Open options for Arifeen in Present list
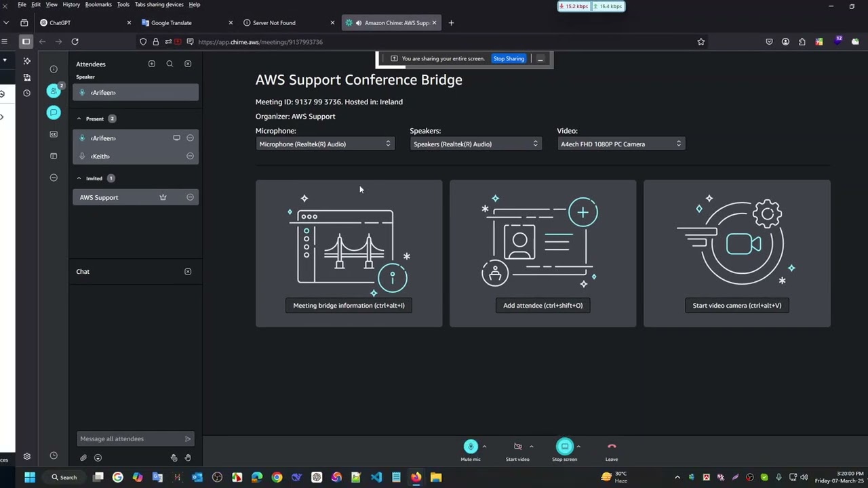The image size is (868, 488). (190, 138)
